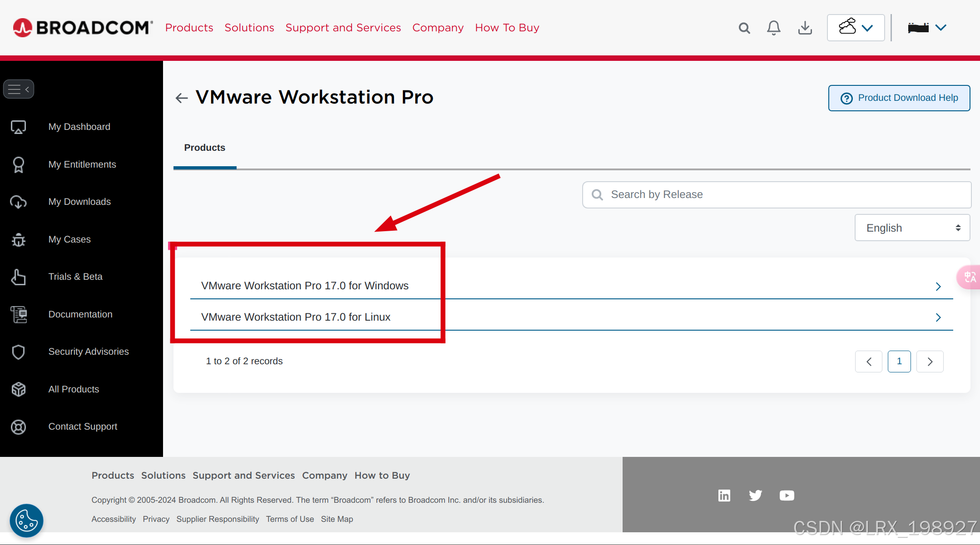Click the LinkedIn icon in footer
980x545 pixels.
[724, 495]
